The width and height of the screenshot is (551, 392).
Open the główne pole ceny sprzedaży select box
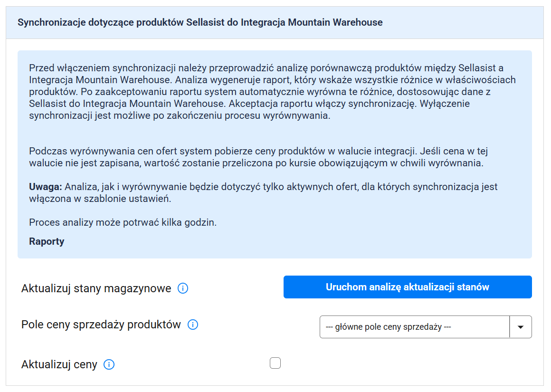click(414, 327)
